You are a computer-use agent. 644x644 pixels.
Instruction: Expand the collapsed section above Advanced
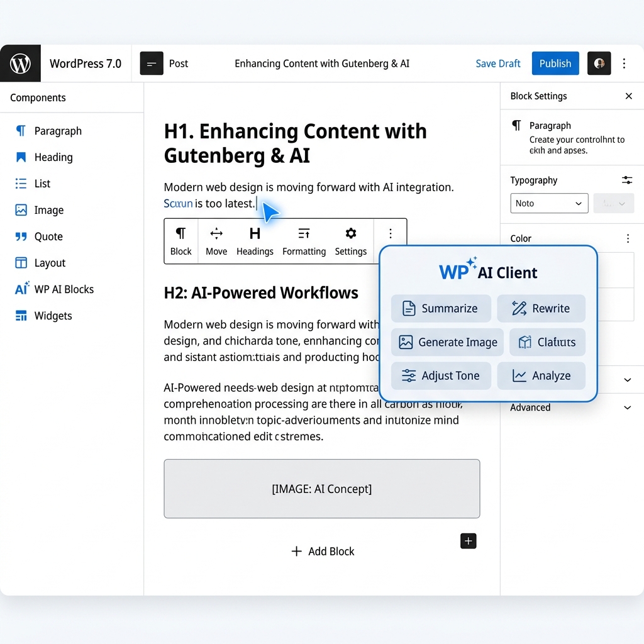point(627,380)
